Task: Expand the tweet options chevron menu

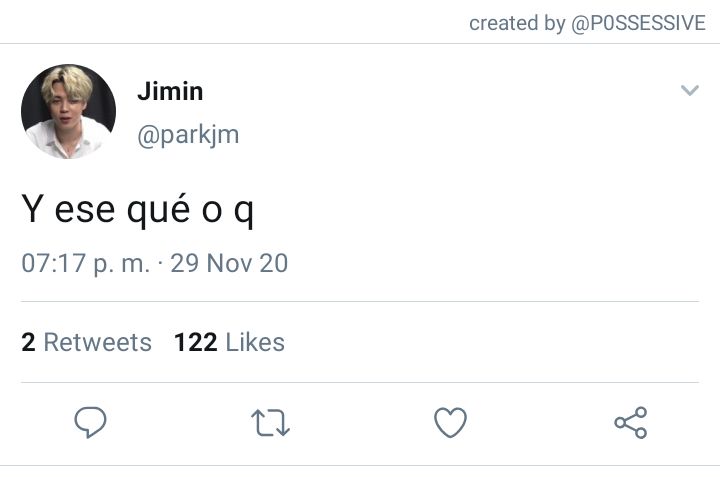Action: (x=690, y=90)
